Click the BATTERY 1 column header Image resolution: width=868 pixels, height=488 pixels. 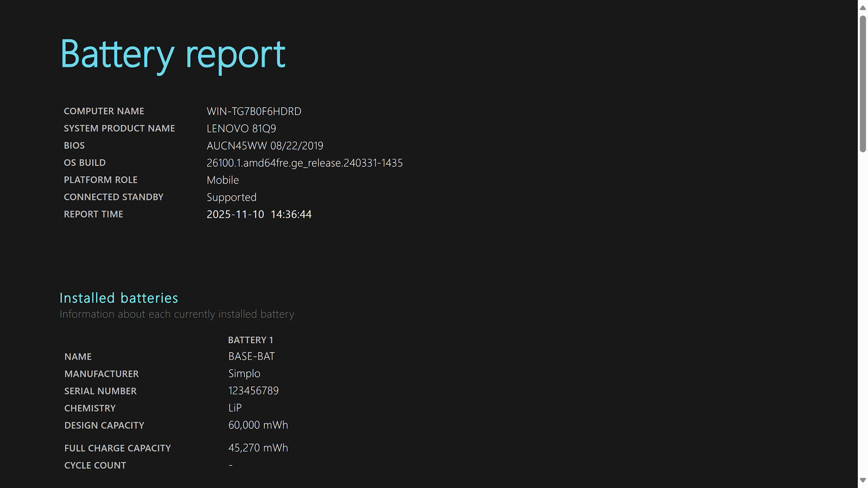pyautogui.click(x=250, y=340)
